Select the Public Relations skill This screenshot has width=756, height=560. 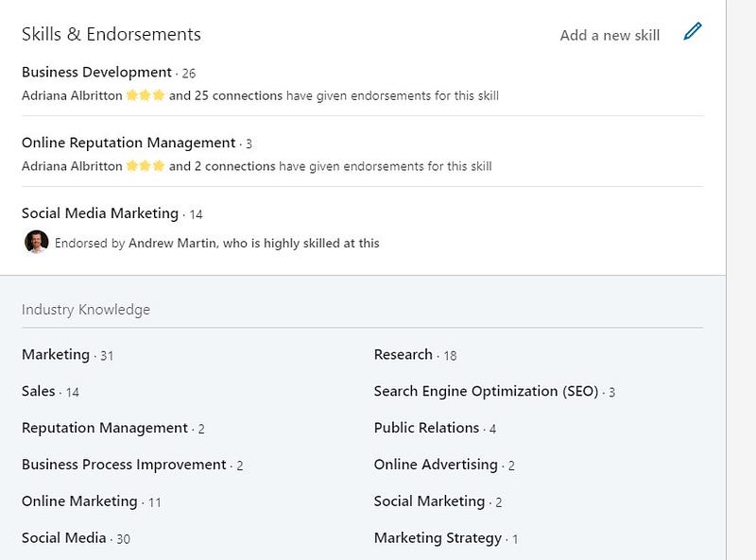tap(426, 428)
